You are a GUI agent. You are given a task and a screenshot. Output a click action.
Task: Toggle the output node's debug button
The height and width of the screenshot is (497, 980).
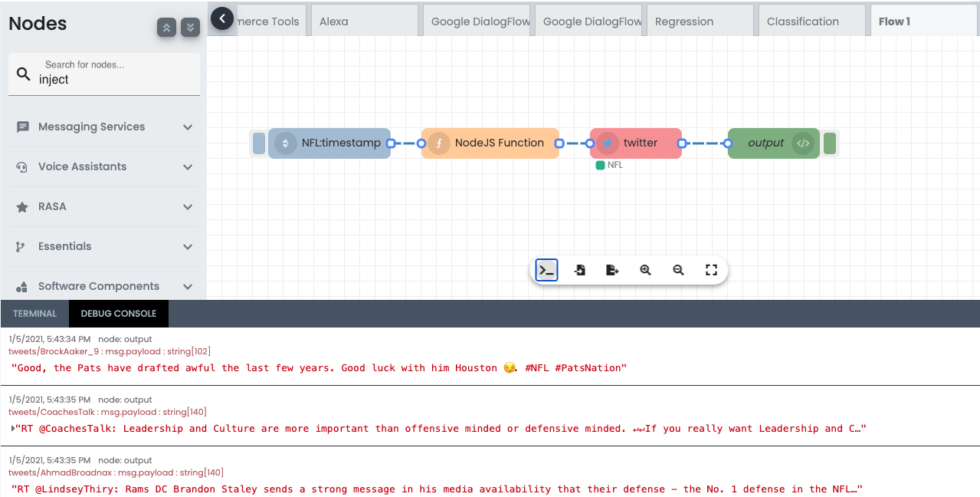(830, 143)
